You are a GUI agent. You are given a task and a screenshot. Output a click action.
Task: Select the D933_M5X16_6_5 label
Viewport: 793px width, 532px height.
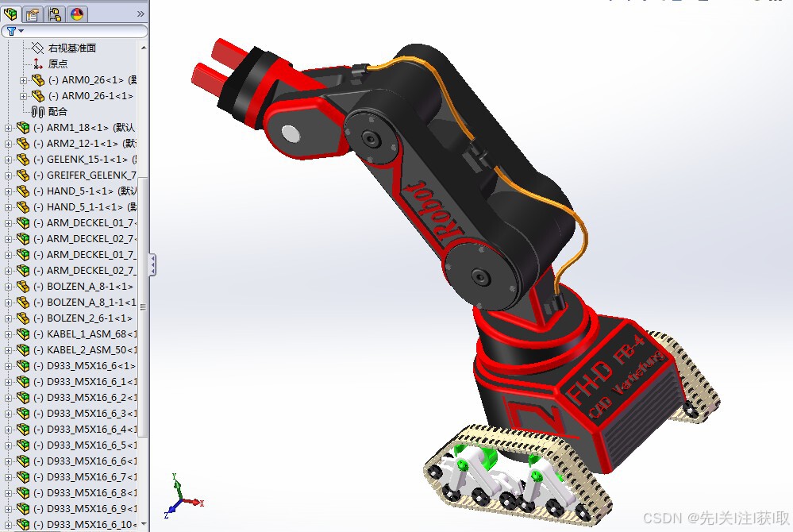pyautogui.click(x=84, y=445)
